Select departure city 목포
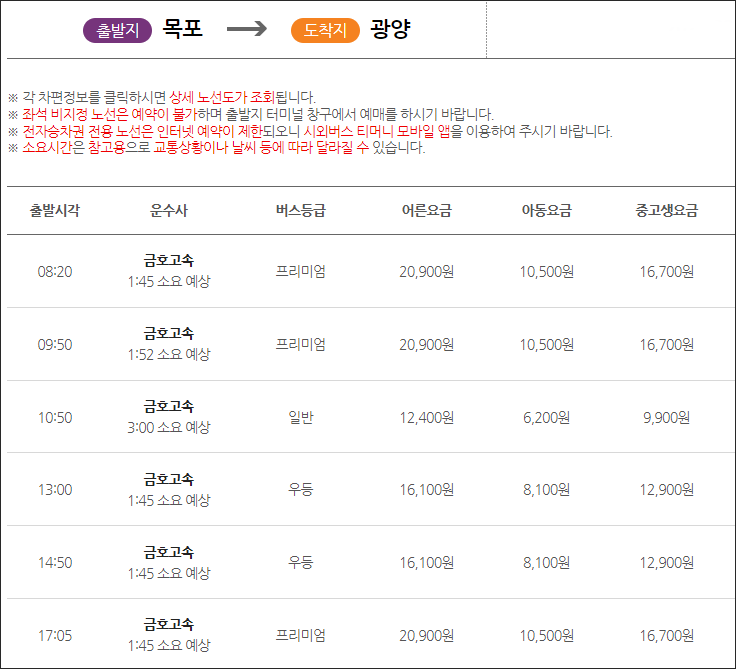 182,29
